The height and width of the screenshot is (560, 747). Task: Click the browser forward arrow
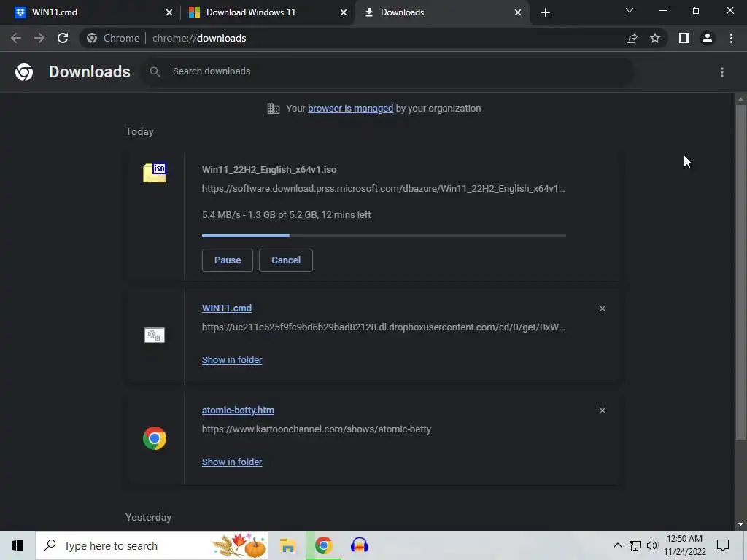tap(39, 38)
